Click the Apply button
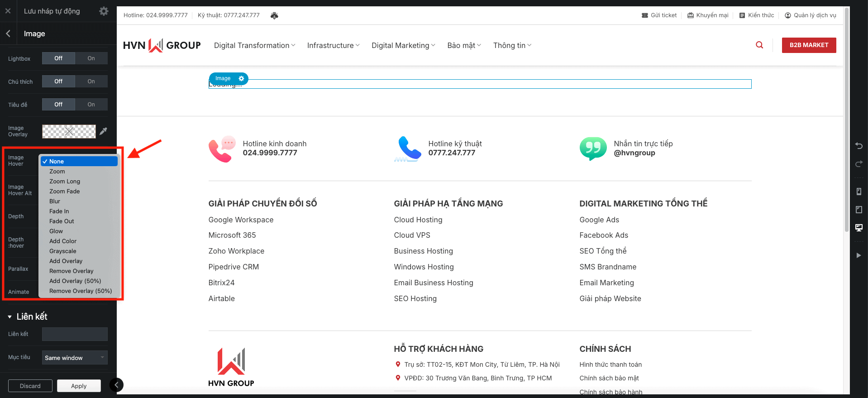The image size is (868, 398). point(79,386)
